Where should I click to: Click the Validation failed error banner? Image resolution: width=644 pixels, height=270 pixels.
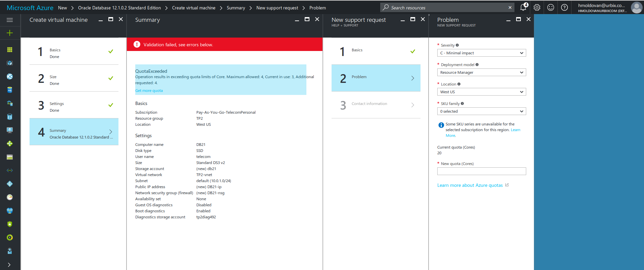point(225,45)
